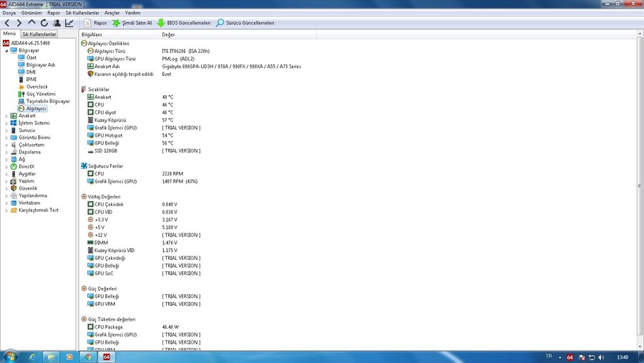Screen dimensions: 644x363
Task: Open the Windows Start button
Action: point(10,357)
